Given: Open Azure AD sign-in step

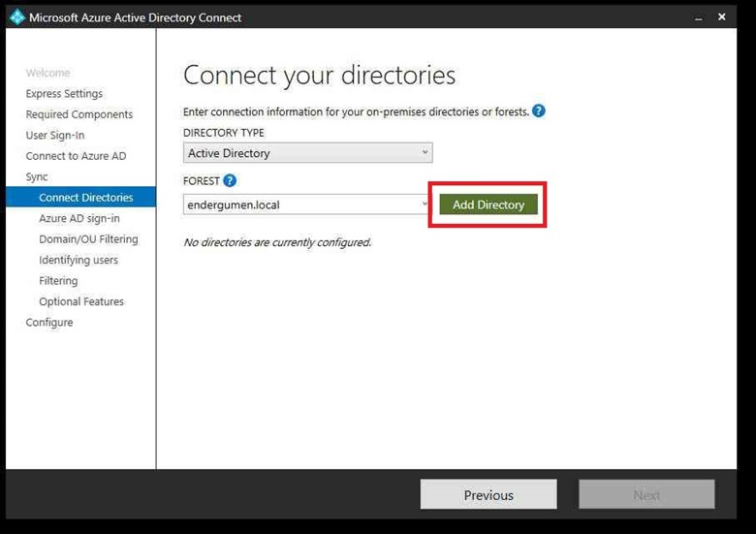Looking at the screenshot, I should point(79,219).
